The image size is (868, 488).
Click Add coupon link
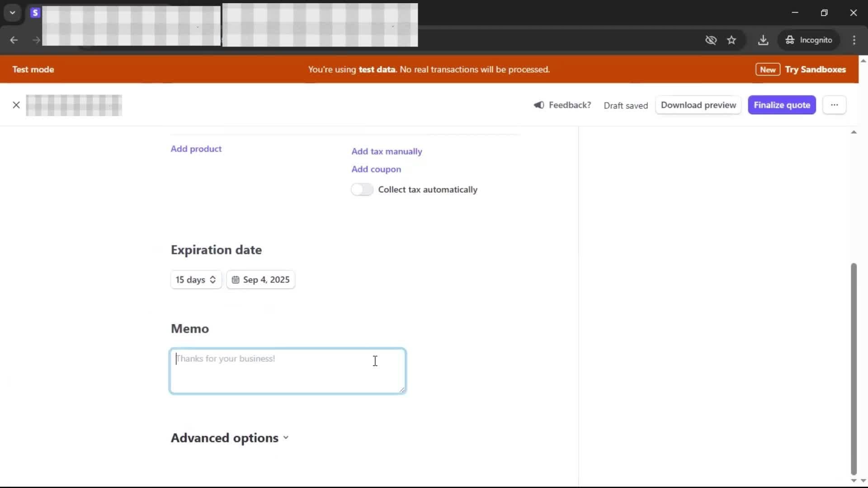pyautogui.click(x=376, y=169)
